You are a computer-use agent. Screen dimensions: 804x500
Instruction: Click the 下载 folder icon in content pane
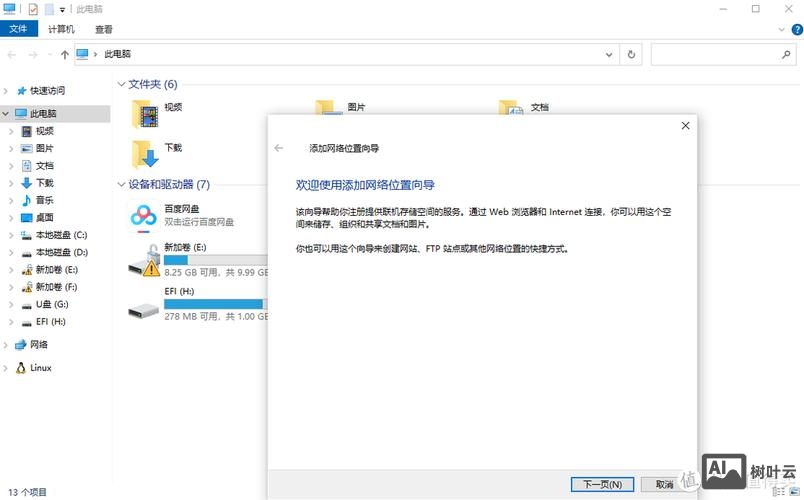145,154
